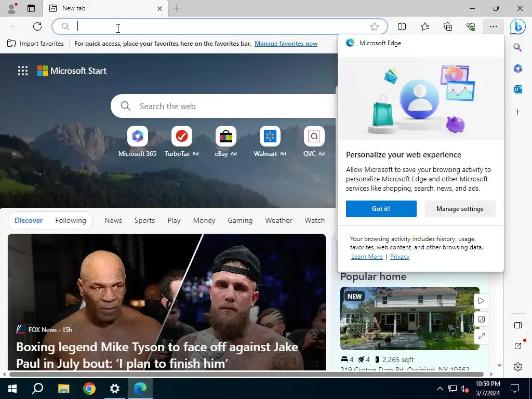Switch to the Following tab
Screen dimensions: 532x399
[71, 220]
